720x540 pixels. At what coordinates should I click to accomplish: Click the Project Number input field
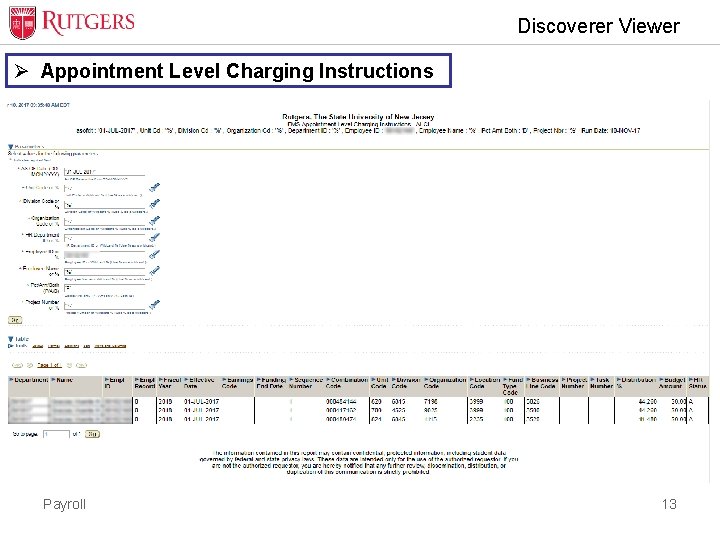pos(104,305)
